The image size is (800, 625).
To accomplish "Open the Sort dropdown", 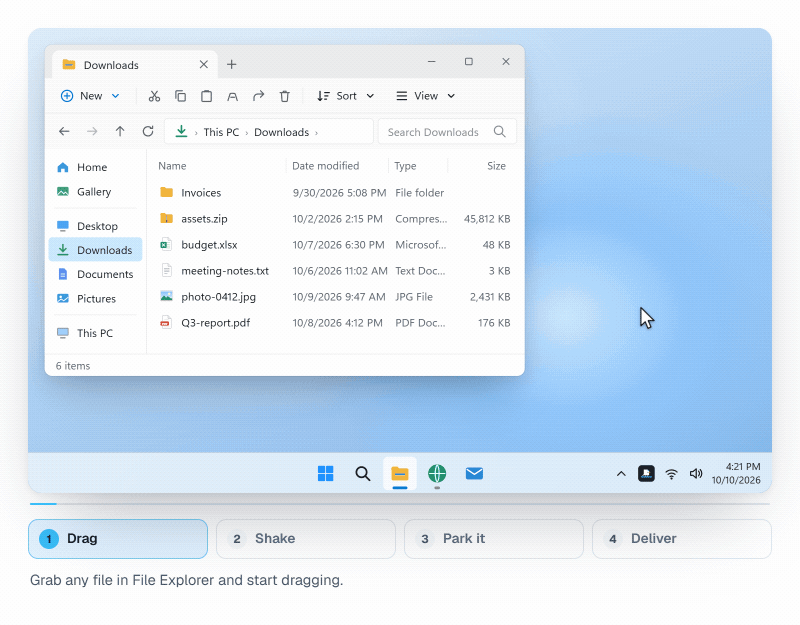I will coord(345,96).
